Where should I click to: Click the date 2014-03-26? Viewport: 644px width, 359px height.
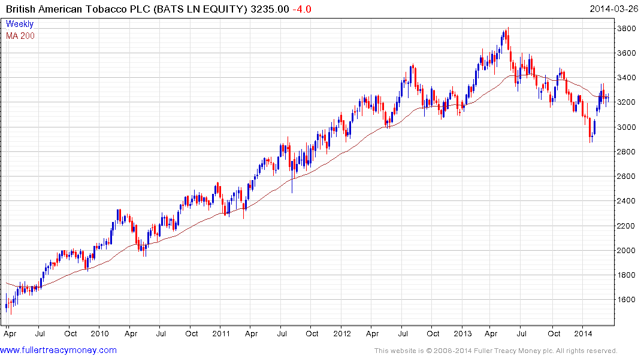tap(614, 8)
